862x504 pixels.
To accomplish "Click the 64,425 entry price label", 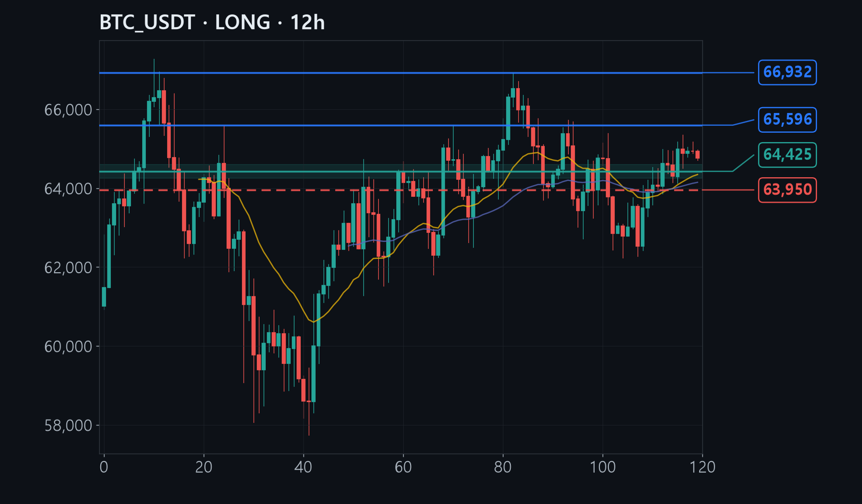I will [x=787, y=155].
